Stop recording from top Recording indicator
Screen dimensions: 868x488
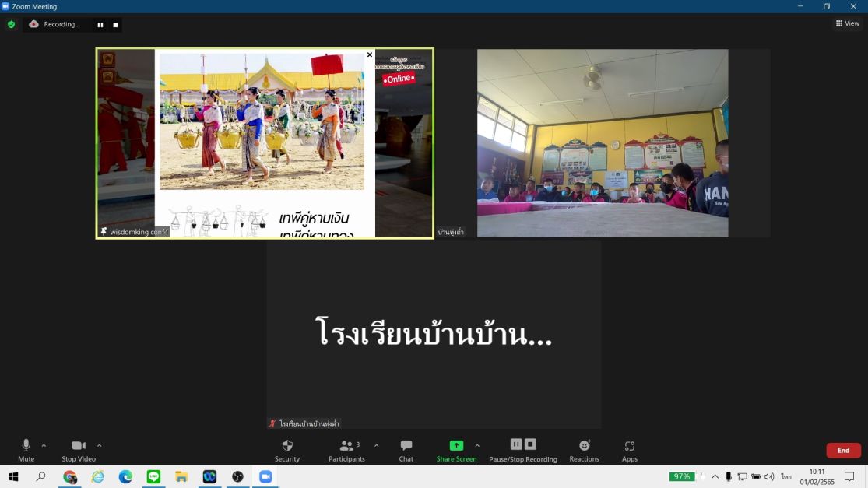tap(115, 25)
